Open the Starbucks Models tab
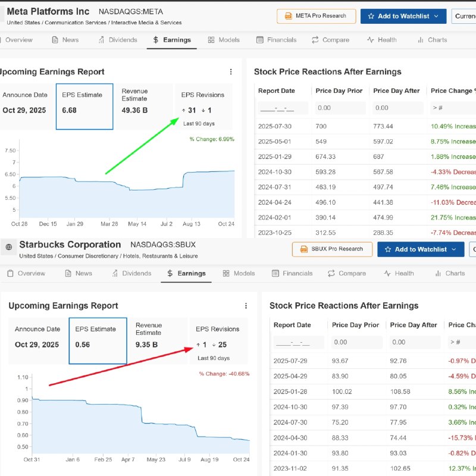Image resolution: width=476 pixels, height=476 pixels. pos(239,274)
